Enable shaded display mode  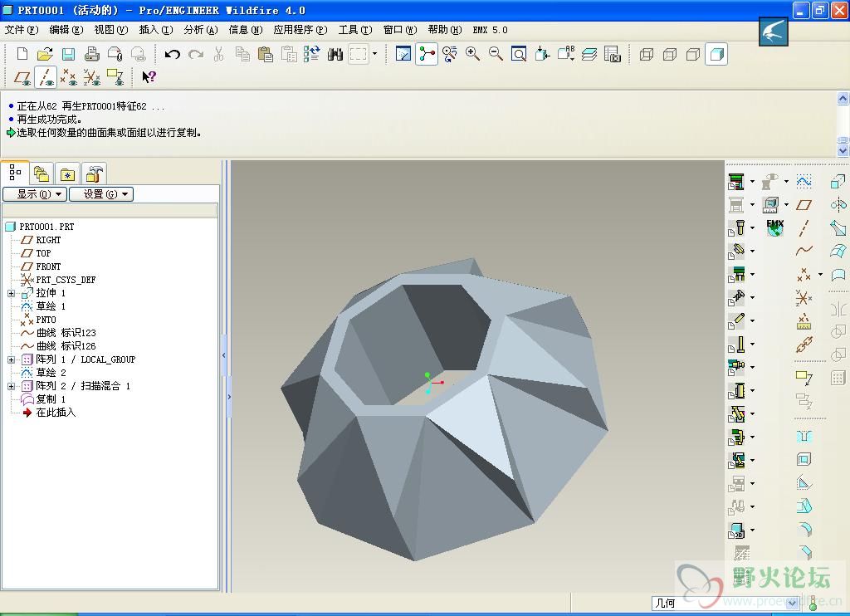click(716, 54)
